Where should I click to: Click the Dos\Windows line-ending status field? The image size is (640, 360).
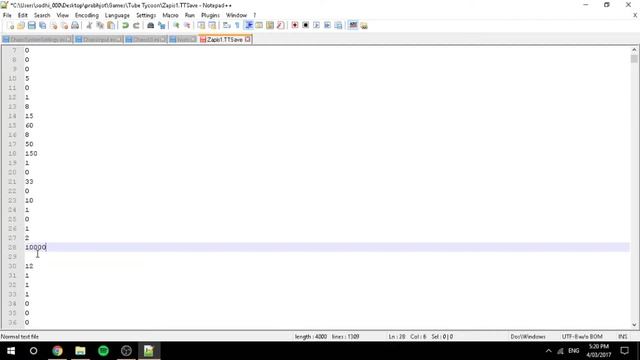point(528,337)
